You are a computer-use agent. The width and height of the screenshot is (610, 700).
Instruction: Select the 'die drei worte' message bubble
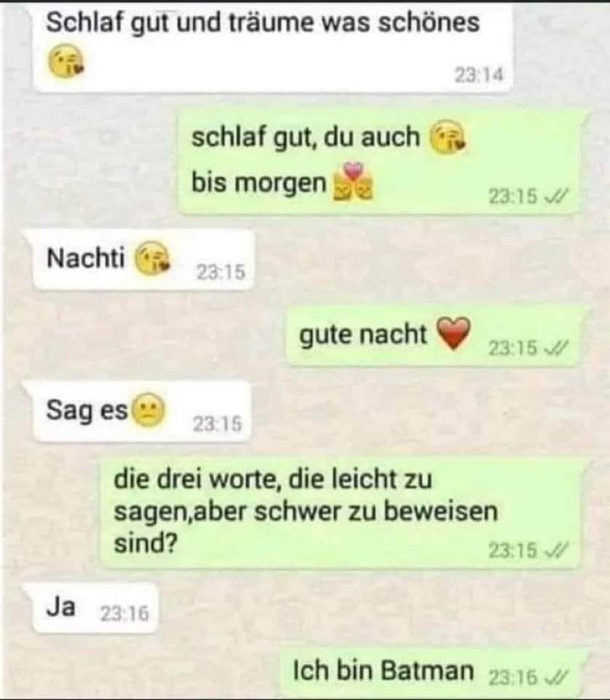342,513
